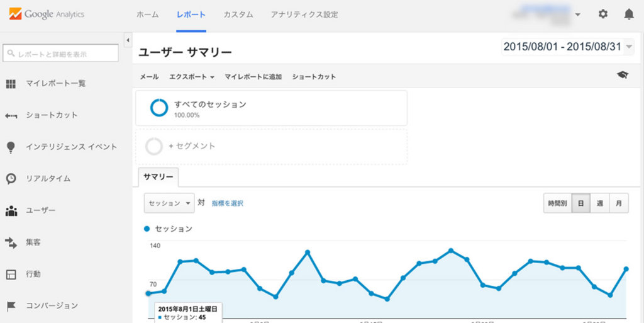Click the ショートカット toolbar button

click(x=314, y=77)
